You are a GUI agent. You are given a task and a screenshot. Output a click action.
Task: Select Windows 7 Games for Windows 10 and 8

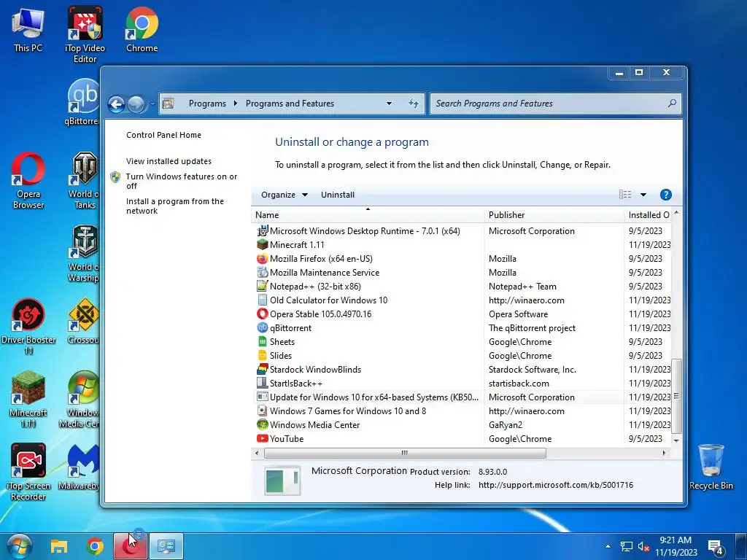[461, 411]
